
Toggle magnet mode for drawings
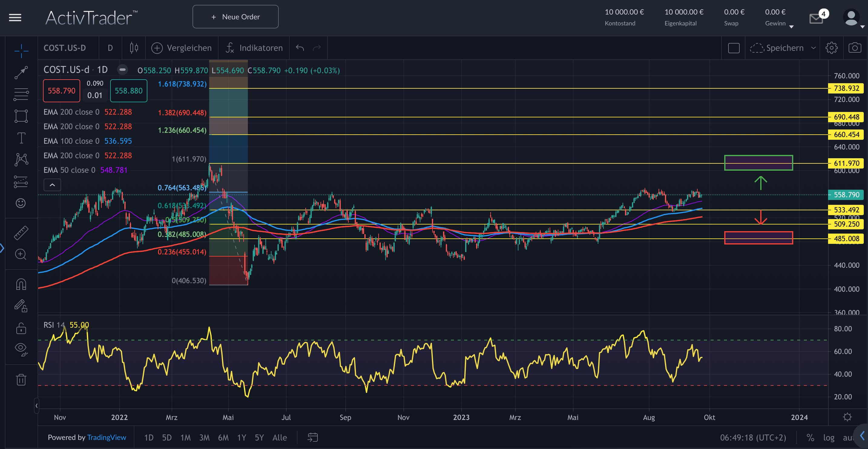point(21,285)
